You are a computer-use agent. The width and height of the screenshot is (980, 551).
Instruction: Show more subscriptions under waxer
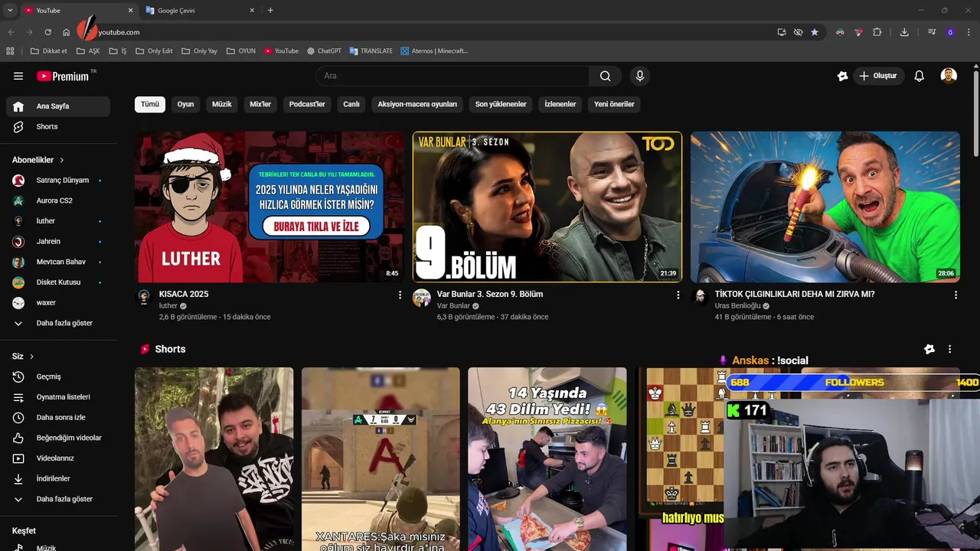58,323
